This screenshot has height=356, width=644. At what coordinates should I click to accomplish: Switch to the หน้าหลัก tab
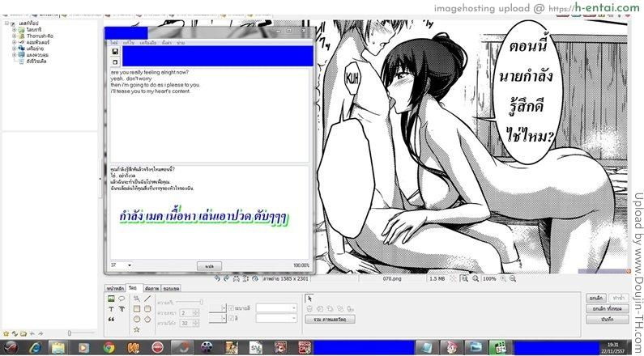point(115,288)
